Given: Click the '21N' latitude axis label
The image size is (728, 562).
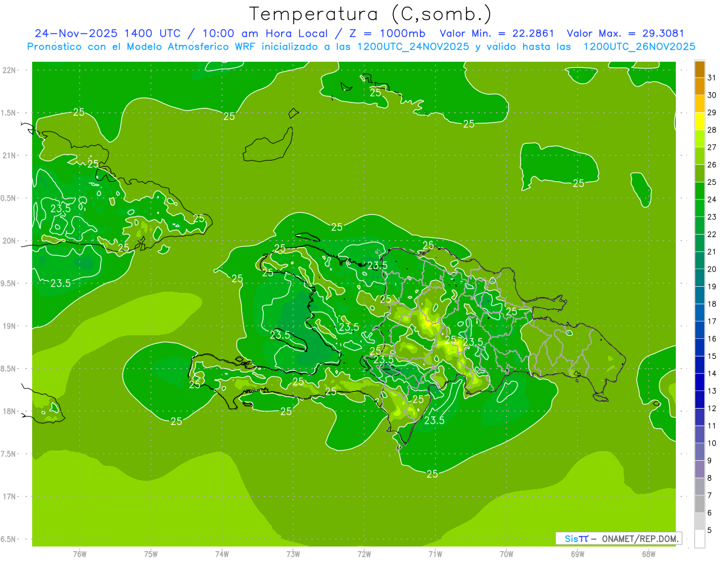Looking at the screenshot, I should 10,155.
